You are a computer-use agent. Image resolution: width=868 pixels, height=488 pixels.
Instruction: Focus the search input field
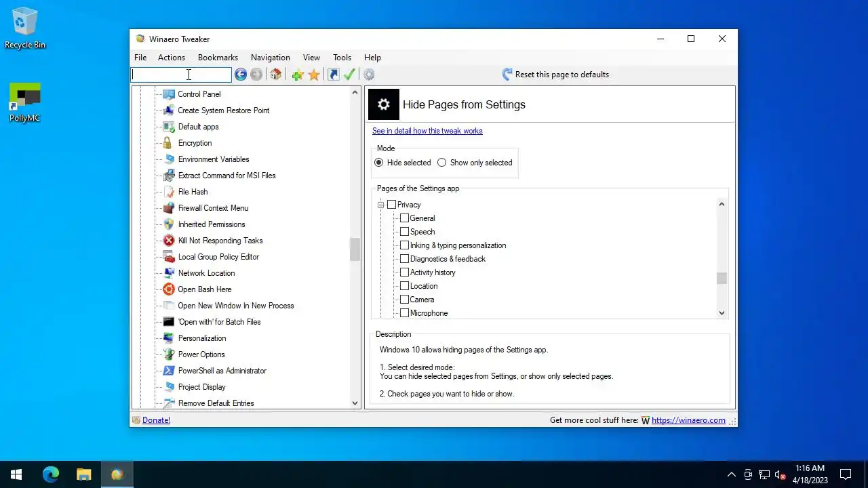click(181, 75)
